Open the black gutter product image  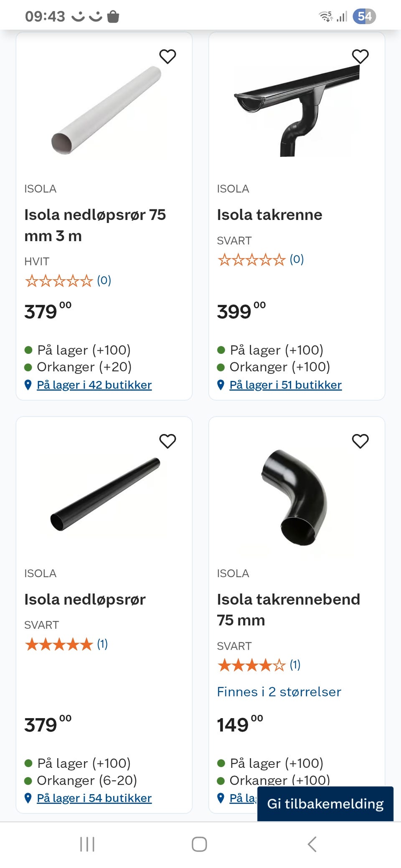point(297,111)
